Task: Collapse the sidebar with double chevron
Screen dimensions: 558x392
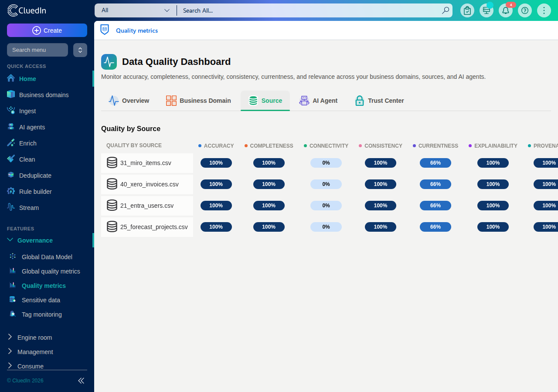Action: (81, 381)
